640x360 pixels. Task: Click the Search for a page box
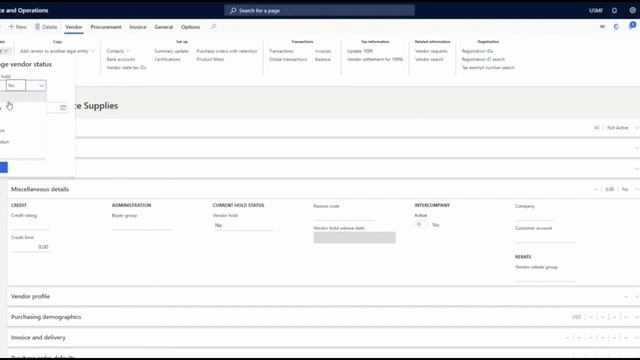[x=320, y=11]
